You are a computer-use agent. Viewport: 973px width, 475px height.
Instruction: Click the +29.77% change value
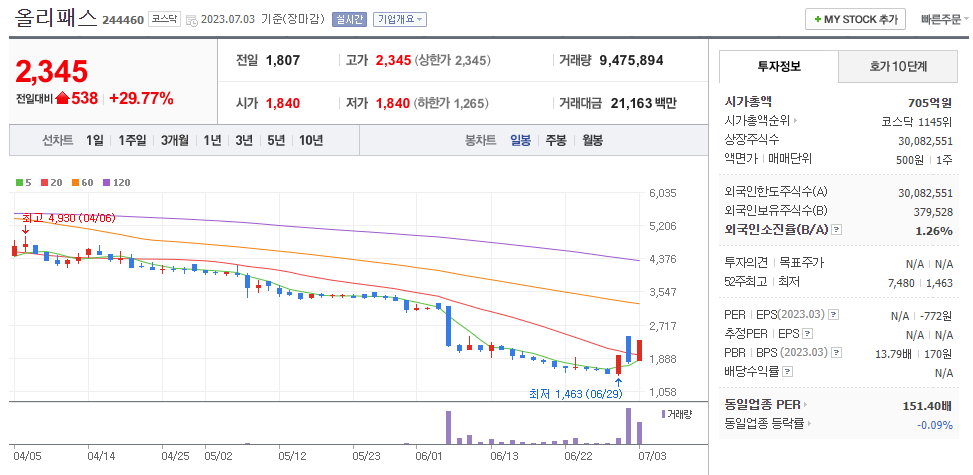(x=141, y=98)
